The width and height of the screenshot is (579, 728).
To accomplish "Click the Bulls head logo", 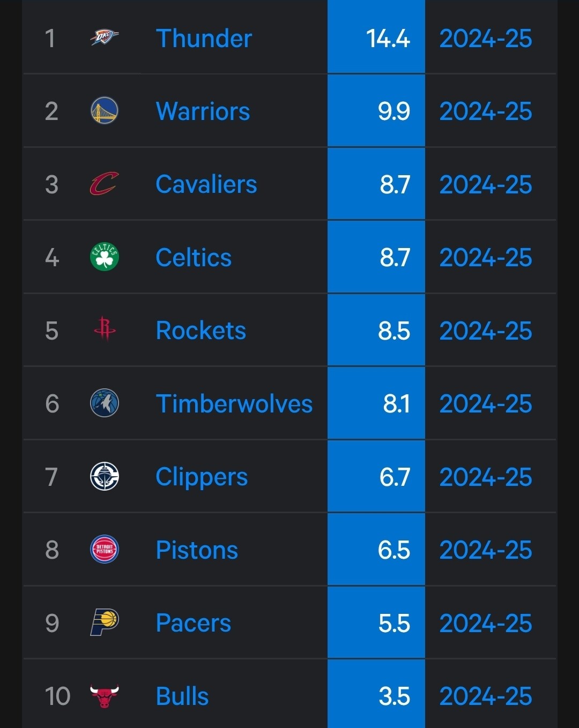I will pos(105,696).
